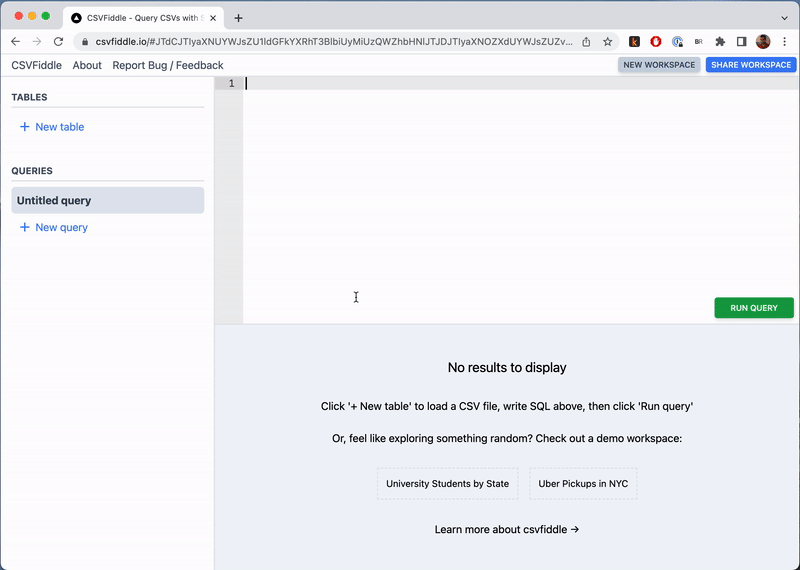800x570 pixels.
Task: Open the user profile avatar menu
Action: [x=763, y=42]
